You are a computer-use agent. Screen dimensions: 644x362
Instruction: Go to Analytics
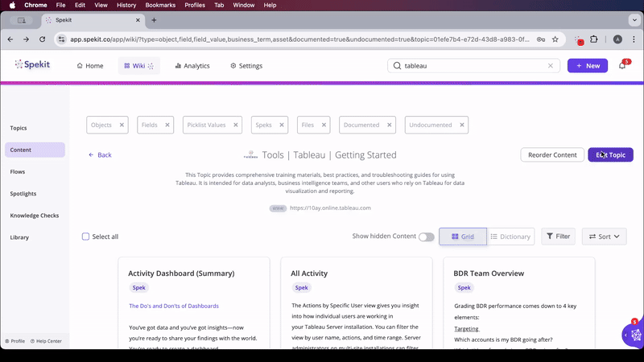coord(192,66)
